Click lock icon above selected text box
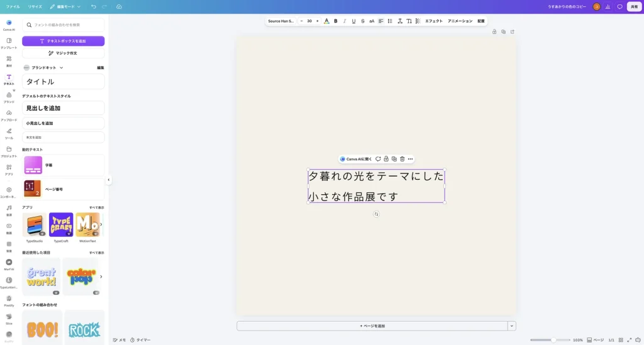644x345 pixels. pos(386,159)
